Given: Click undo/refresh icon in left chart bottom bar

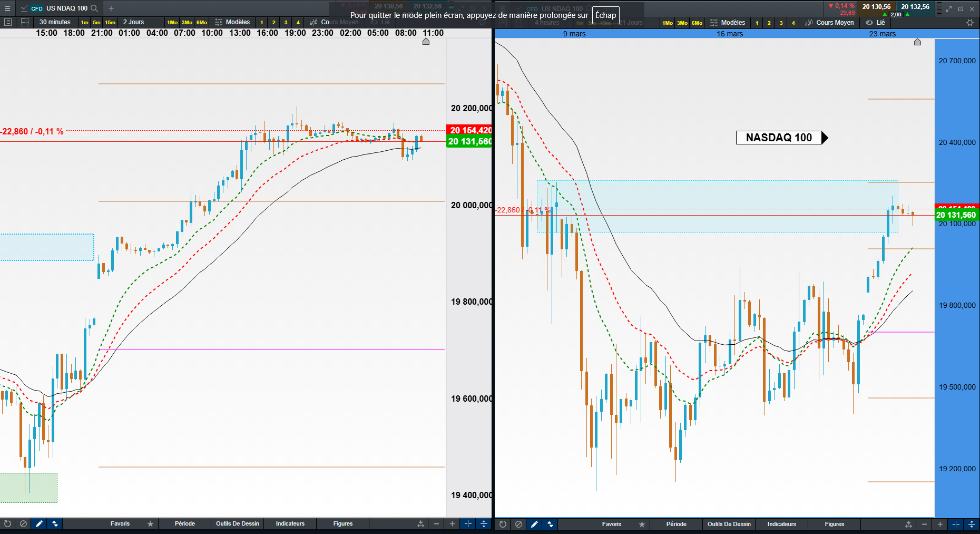Looking at the screenshot, I should coord(7,523).
